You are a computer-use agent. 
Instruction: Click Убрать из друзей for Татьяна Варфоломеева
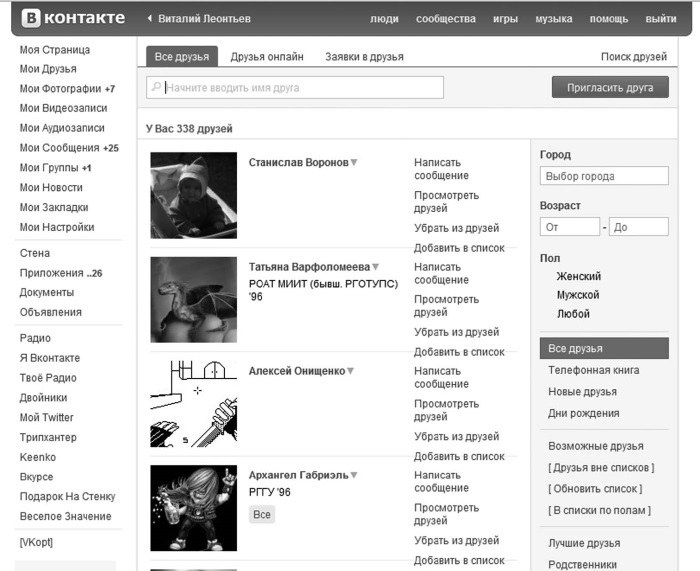click(x=456, y=332)
